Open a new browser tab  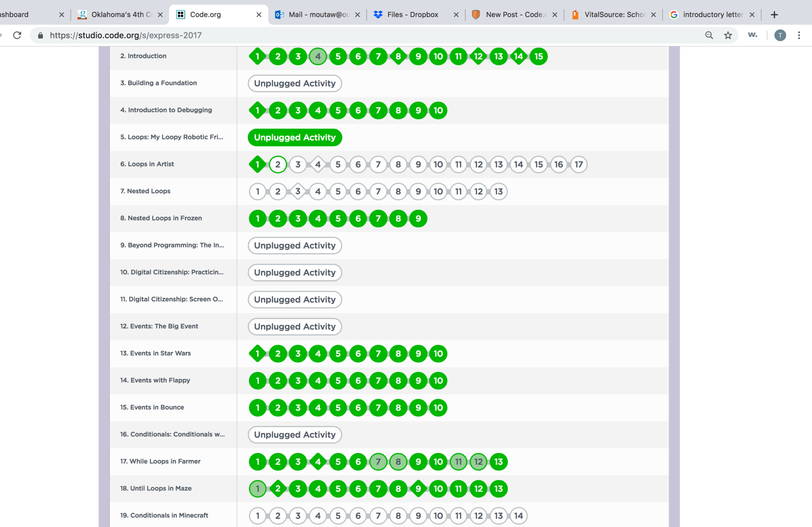point(774,15)
